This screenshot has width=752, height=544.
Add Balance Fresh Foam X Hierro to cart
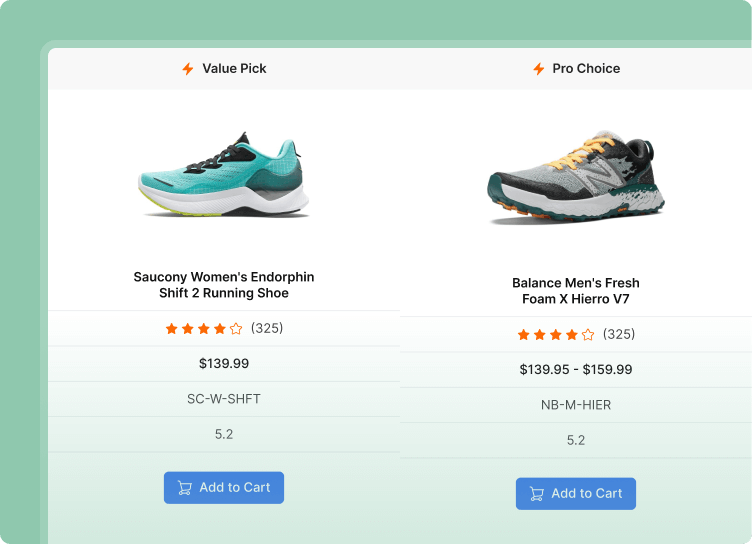tap(576, 494)
